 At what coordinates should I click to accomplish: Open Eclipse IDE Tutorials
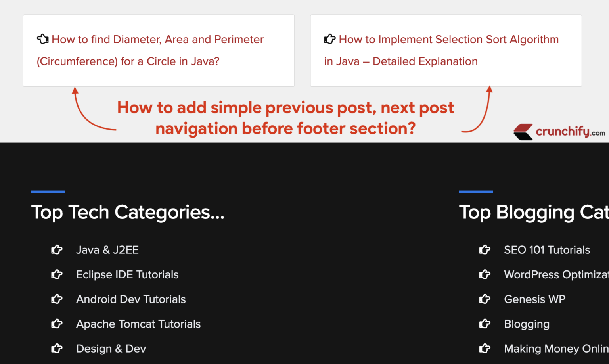coord(127,274)
